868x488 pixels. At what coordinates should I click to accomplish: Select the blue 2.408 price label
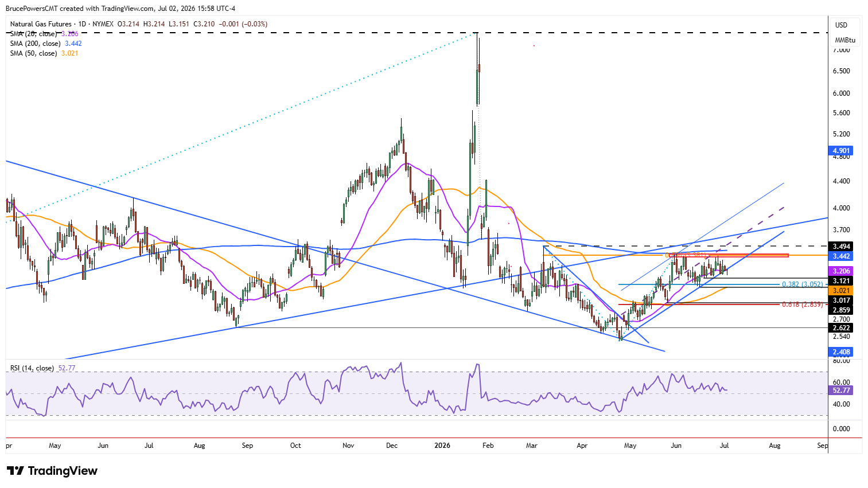(841, 352)
